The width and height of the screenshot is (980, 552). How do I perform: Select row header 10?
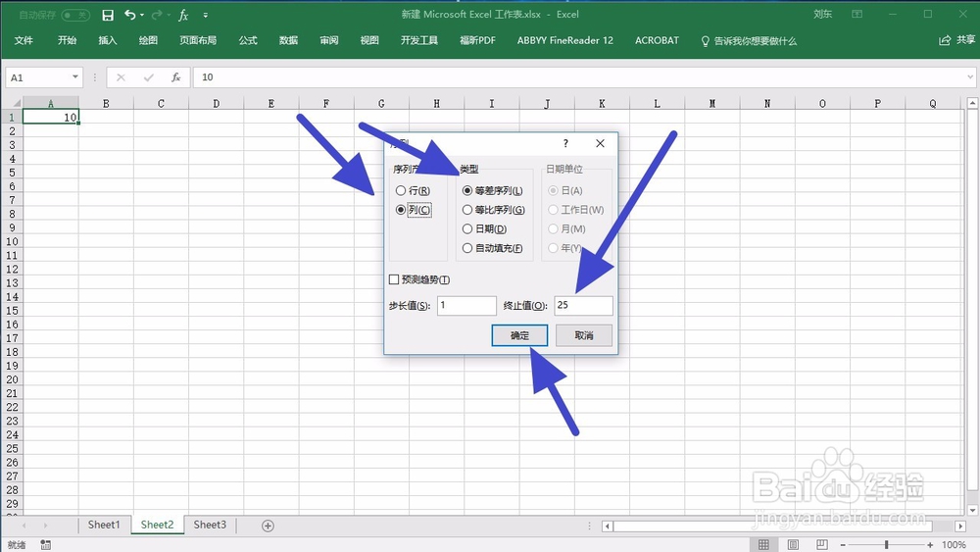pyautogui.click(x=12, y=242)
